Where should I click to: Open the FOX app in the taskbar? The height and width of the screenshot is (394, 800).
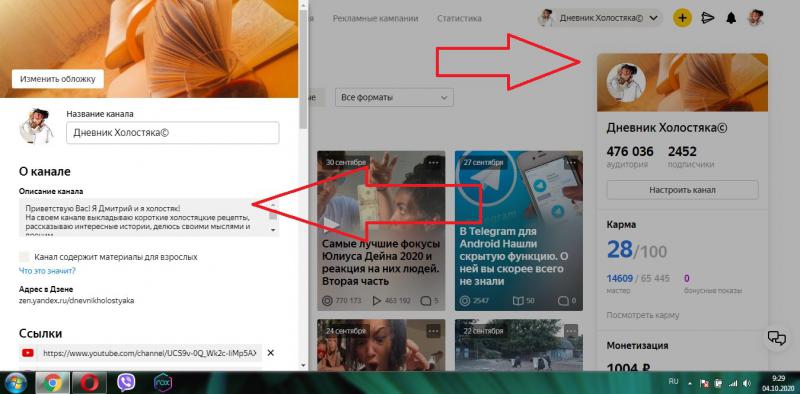tap(163, 383)
